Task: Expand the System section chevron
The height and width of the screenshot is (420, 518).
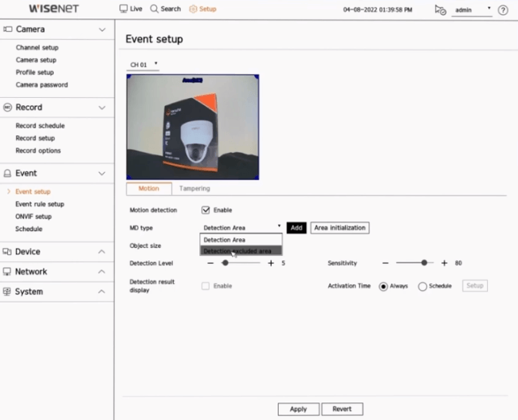Action: point(102,291)
